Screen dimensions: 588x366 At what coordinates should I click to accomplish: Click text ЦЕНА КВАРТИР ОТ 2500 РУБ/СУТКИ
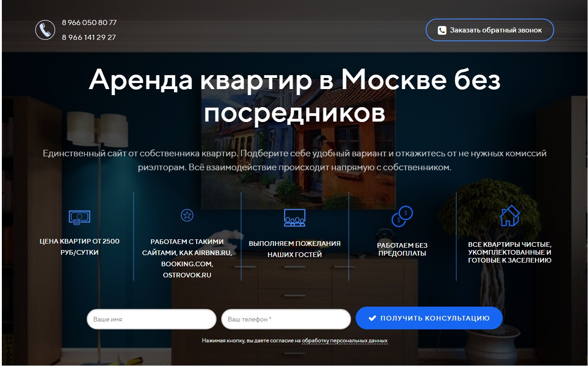click(x=79, y=247)
